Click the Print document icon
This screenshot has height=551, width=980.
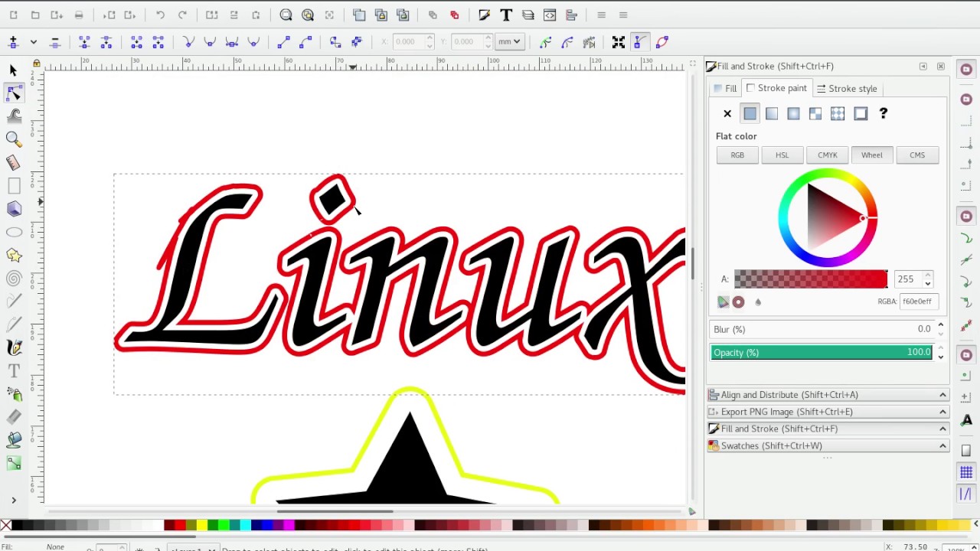point(79,15)
